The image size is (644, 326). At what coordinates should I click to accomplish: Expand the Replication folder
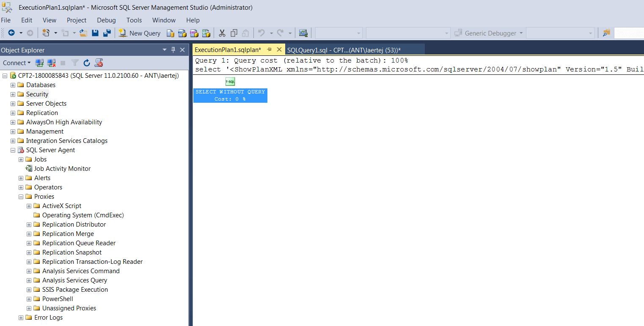13,113
